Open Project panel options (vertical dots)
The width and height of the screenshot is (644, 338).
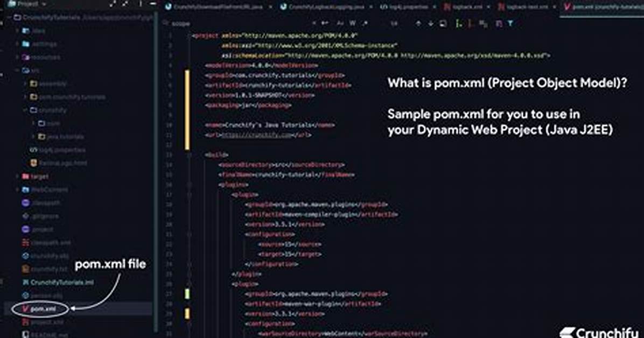pos(141,4)
